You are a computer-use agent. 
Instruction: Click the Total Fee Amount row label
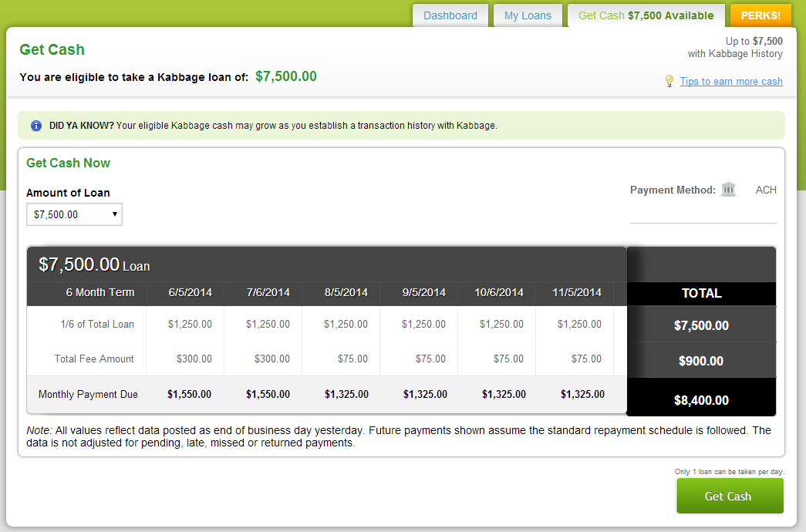click(x=94, y=359)
